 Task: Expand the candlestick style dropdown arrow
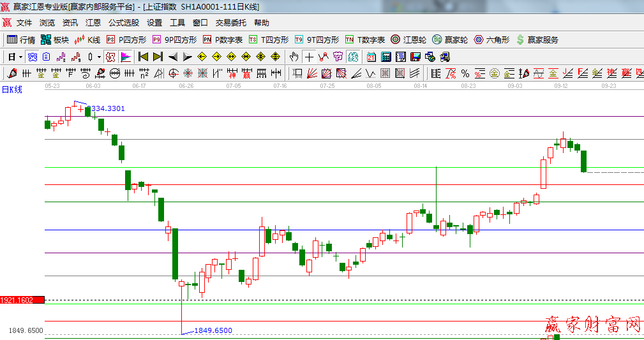coord(99,57)
